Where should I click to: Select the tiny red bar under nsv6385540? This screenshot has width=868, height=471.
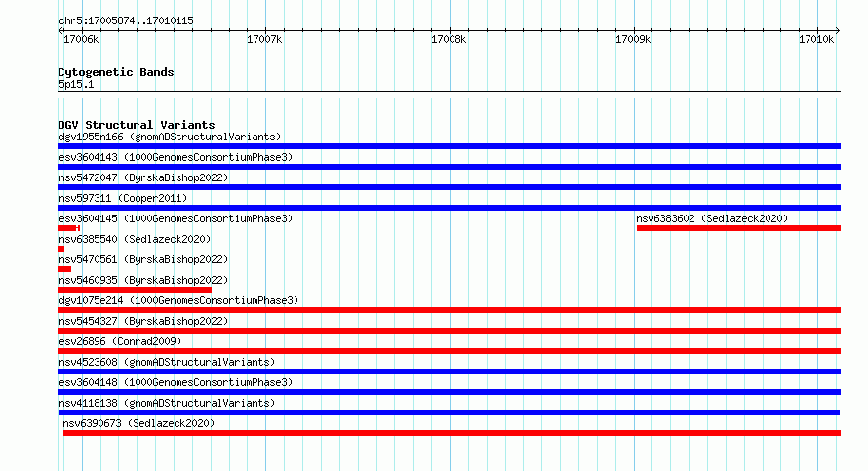(60, 249)
